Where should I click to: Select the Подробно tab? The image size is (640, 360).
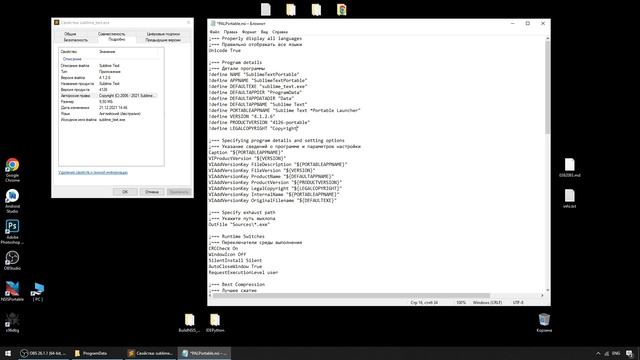[117, 40]
